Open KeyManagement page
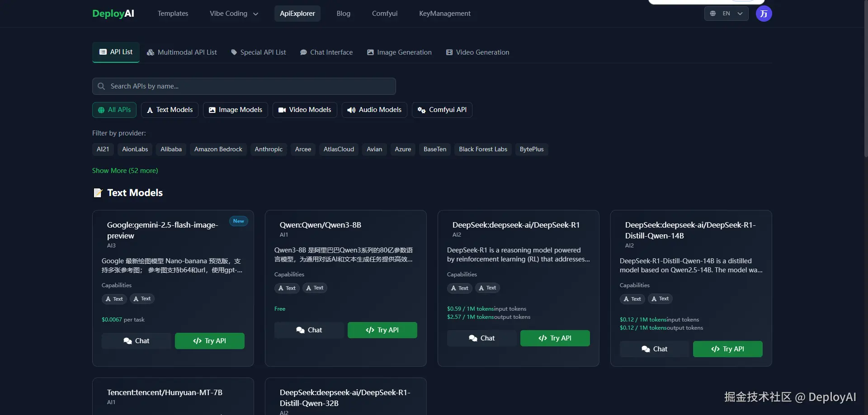The image size is (868, 415). click(x=445, y=14)
